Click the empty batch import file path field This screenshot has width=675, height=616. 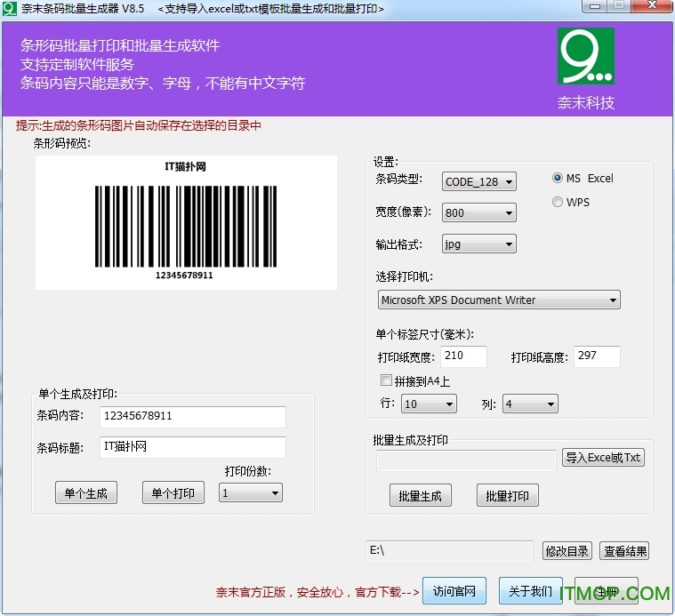(x=467, y=460)
